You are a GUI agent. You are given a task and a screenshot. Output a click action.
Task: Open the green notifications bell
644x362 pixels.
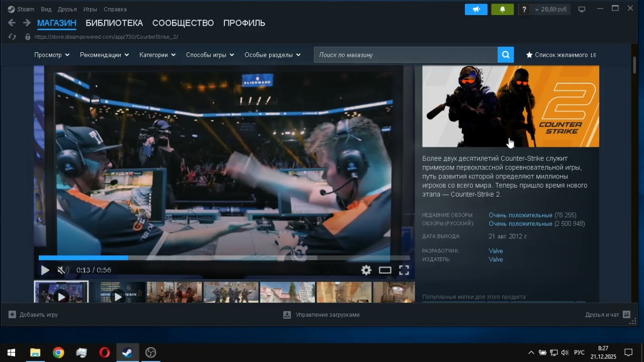coord(502,9)
